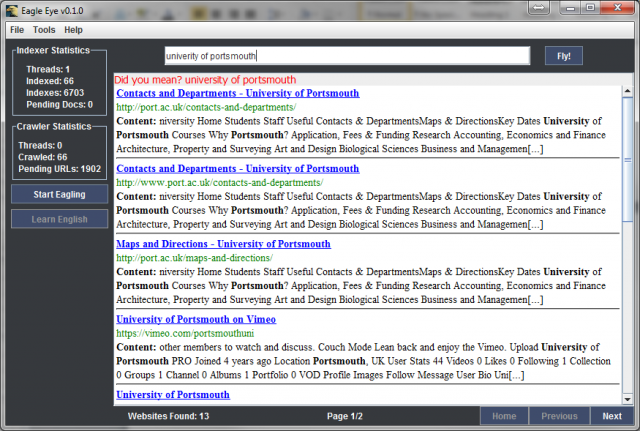
Task: Click the URL http://port.ac.uk/contacts-and-departments/
Action: (206, 107)
